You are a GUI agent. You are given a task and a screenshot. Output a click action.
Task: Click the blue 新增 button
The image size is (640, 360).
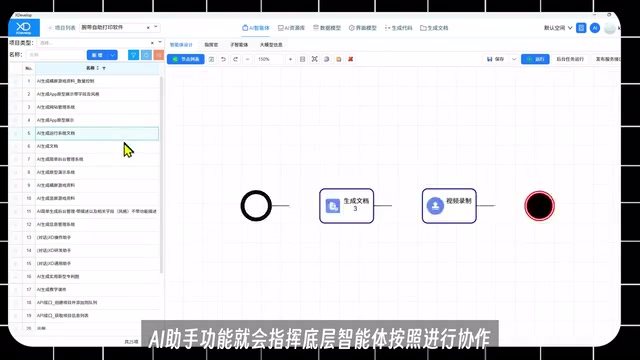coord(97,55)
